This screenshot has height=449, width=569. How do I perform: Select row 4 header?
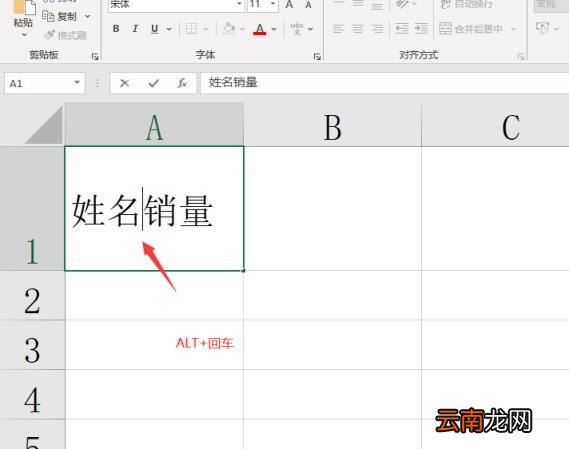coord(32,395)
